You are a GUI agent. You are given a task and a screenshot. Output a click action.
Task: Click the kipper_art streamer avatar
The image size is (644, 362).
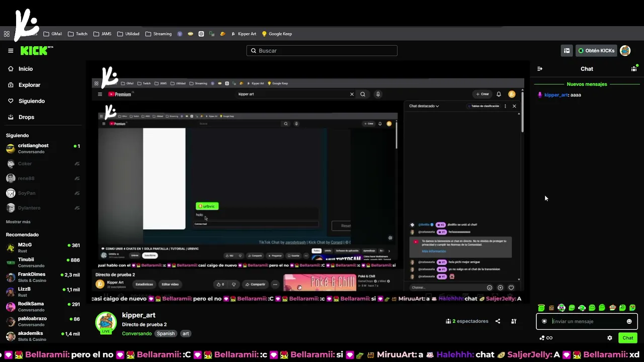coord(106,323)
